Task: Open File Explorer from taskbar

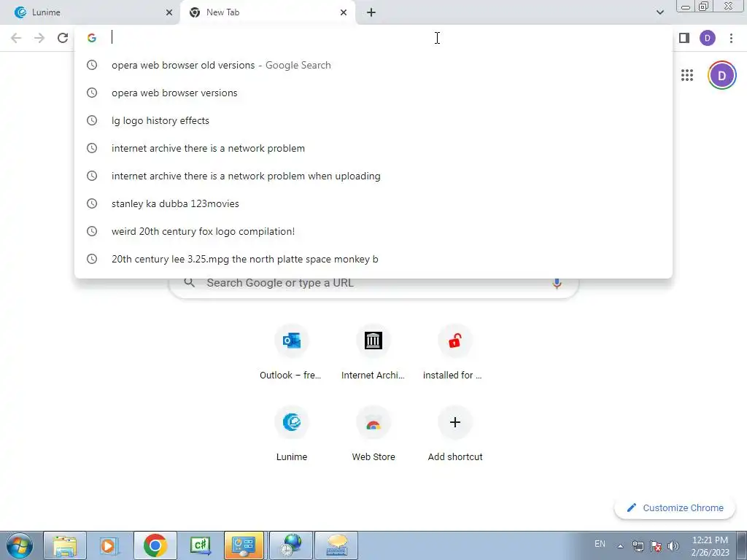Action: pos(65,545)
